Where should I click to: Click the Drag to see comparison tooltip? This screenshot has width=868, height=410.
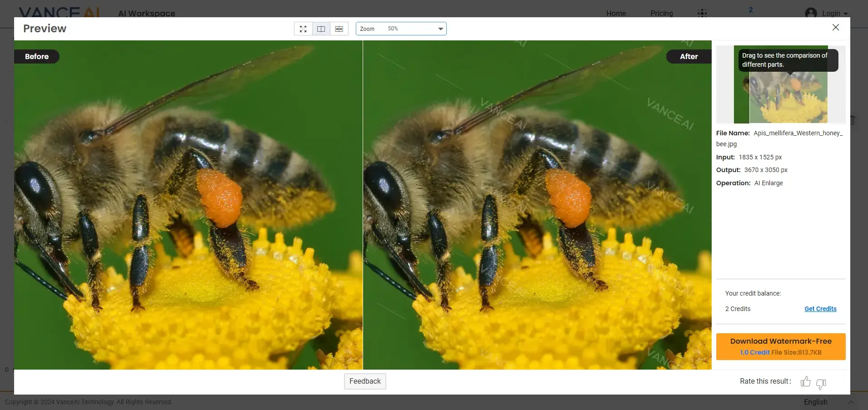[788, 60]
